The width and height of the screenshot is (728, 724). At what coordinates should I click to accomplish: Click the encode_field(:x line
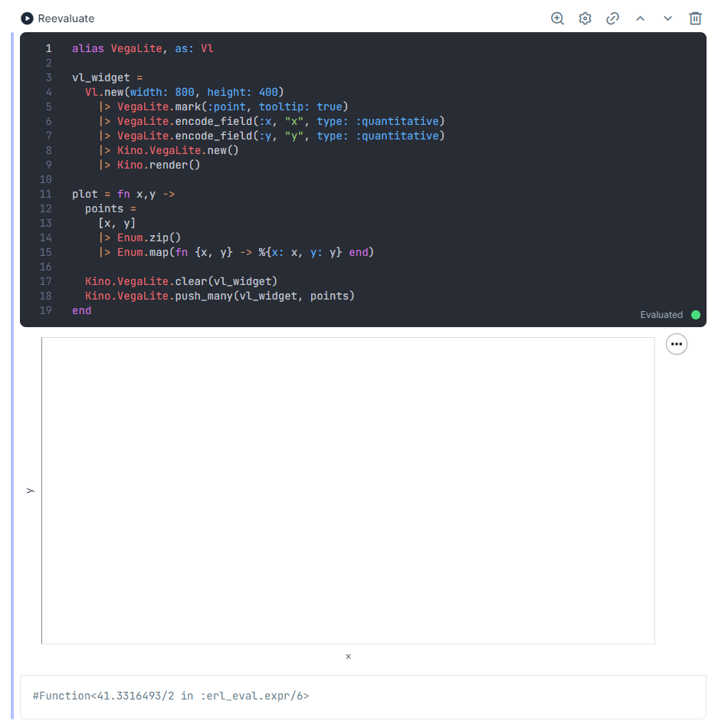click(271, 121)
